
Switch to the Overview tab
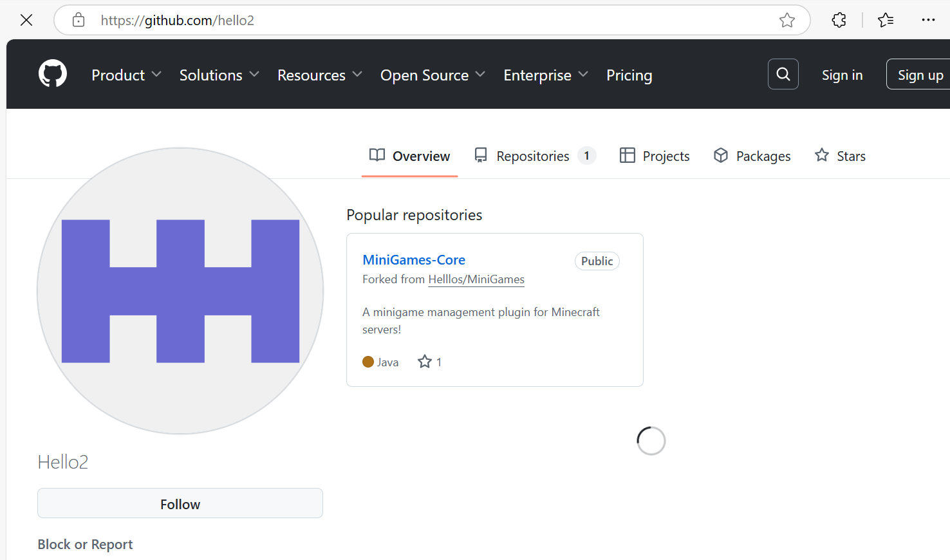409,156
